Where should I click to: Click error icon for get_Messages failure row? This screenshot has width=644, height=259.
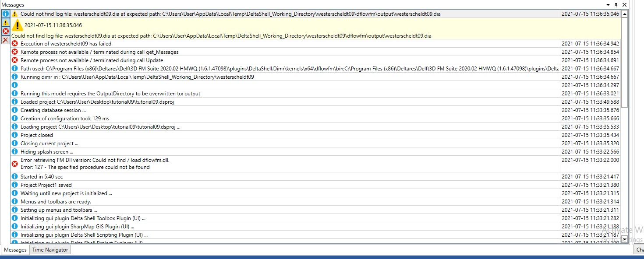click(x=15, y=52)
